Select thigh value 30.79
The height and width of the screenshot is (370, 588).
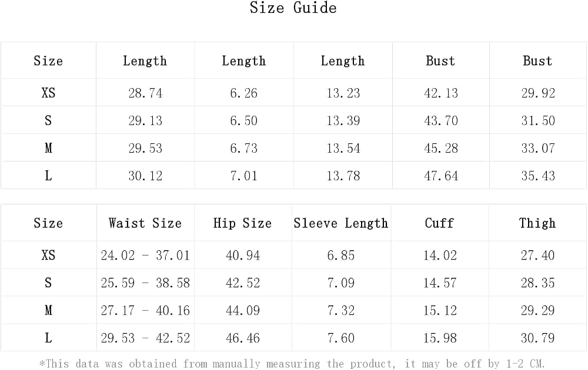click(x=537, y=338)
